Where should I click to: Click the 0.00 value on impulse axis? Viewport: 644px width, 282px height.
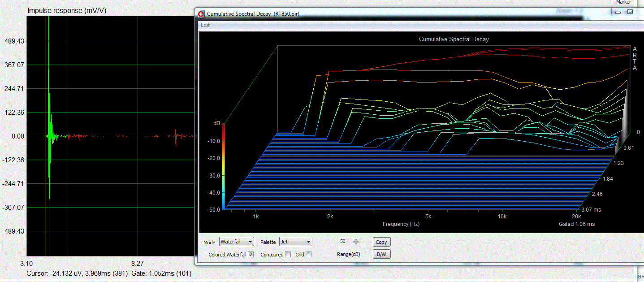coord(18,136)
